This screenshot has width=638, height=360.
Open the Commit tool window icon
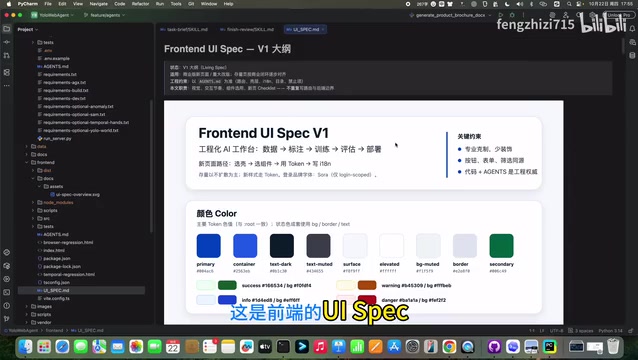7,42
